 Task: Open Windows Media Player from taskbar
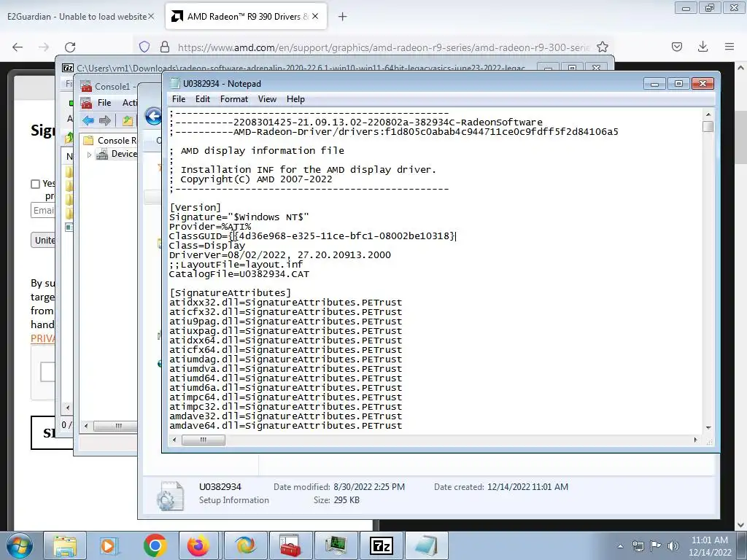109,545
